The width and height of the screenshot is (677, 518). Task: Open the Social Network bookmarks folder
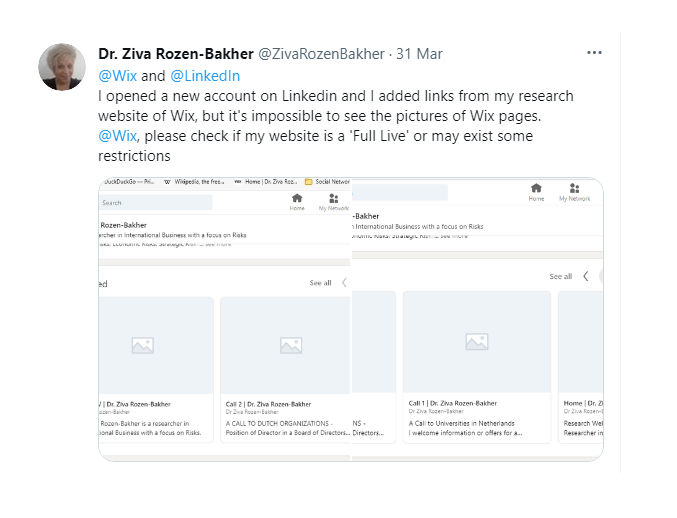coord(328,182)
